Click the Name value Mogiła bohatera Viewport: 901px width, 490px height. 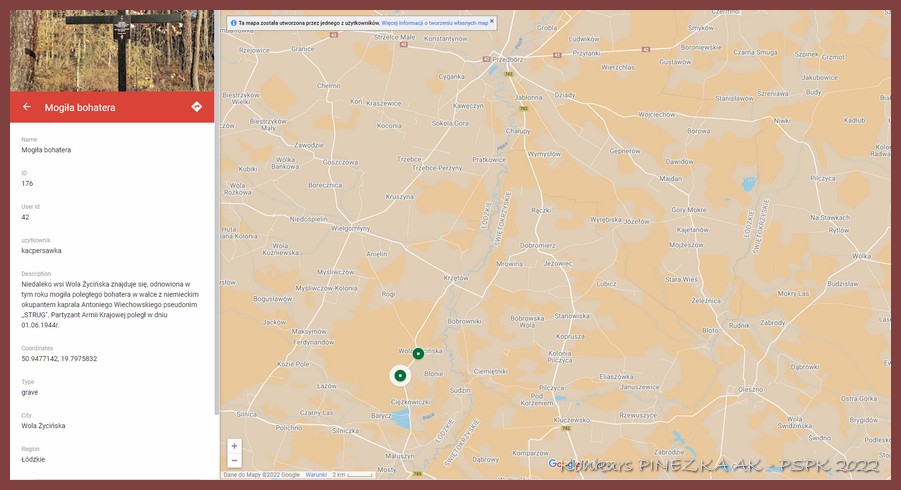46,150
